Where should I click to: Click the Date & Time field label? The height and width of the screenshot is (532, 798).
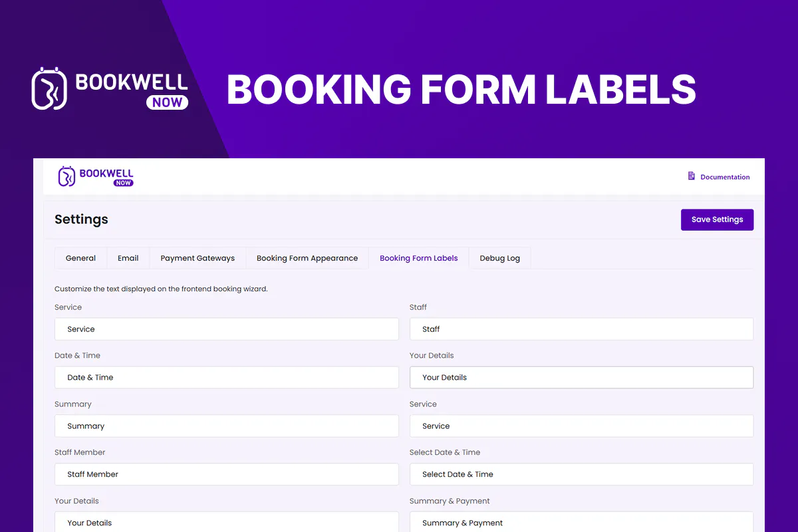point(77,355)
